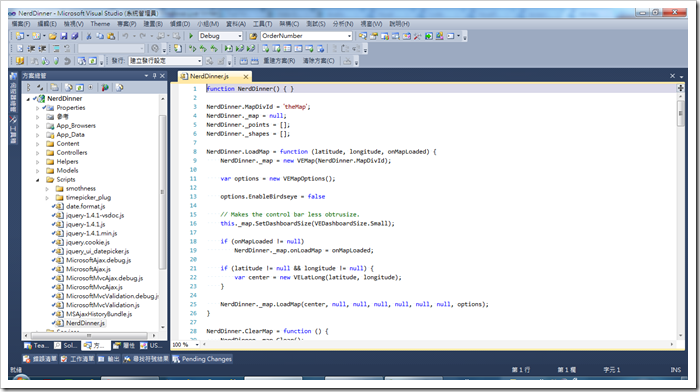Click the Redo arrow icon

coord(142,36)
